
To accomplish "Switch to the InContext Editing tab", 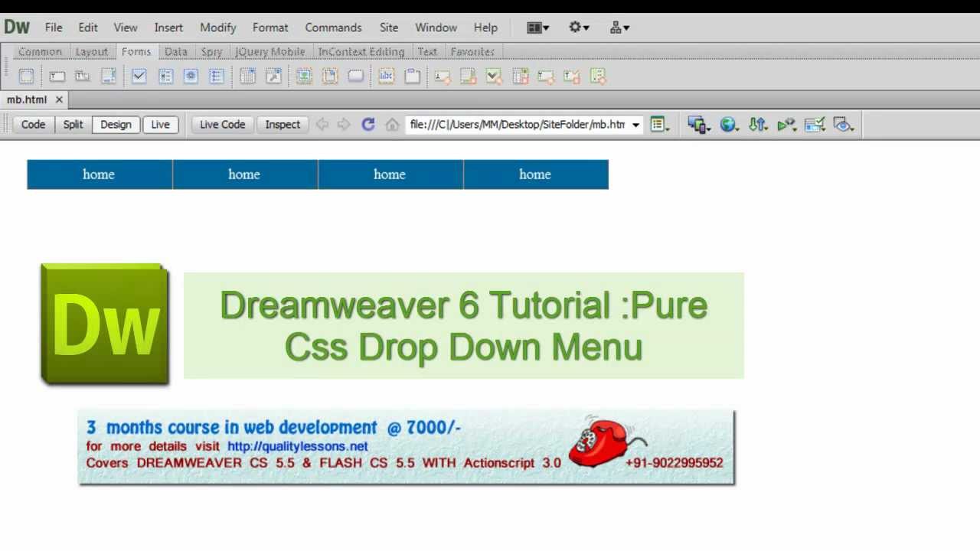I will (x=361, y=51).
